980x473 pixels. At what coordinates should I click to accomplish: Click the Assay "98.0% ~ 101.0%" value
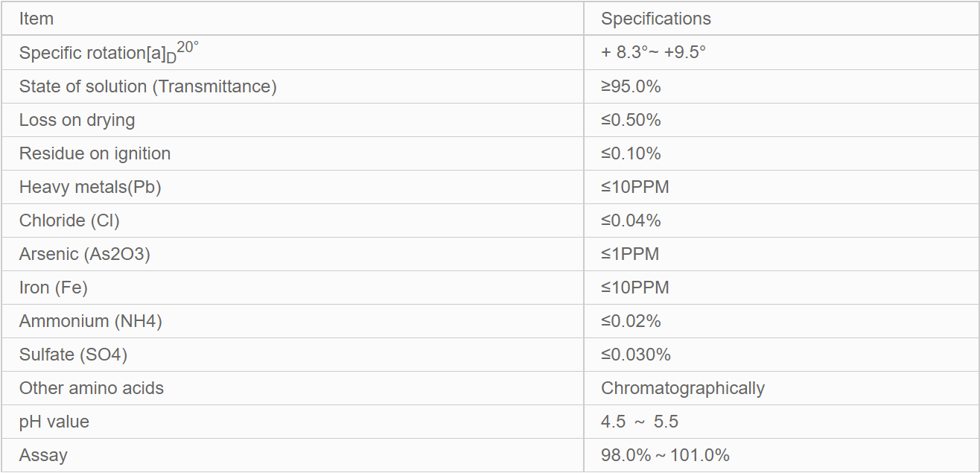click(x=665, y=455)
